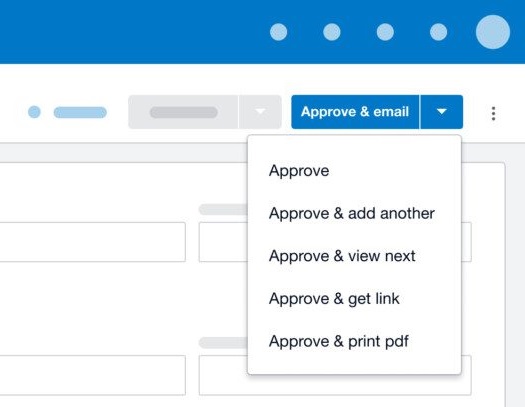Focus the upper left empty input field
The width and height of the screenshot is (525, 407).
tap(92, 242)
